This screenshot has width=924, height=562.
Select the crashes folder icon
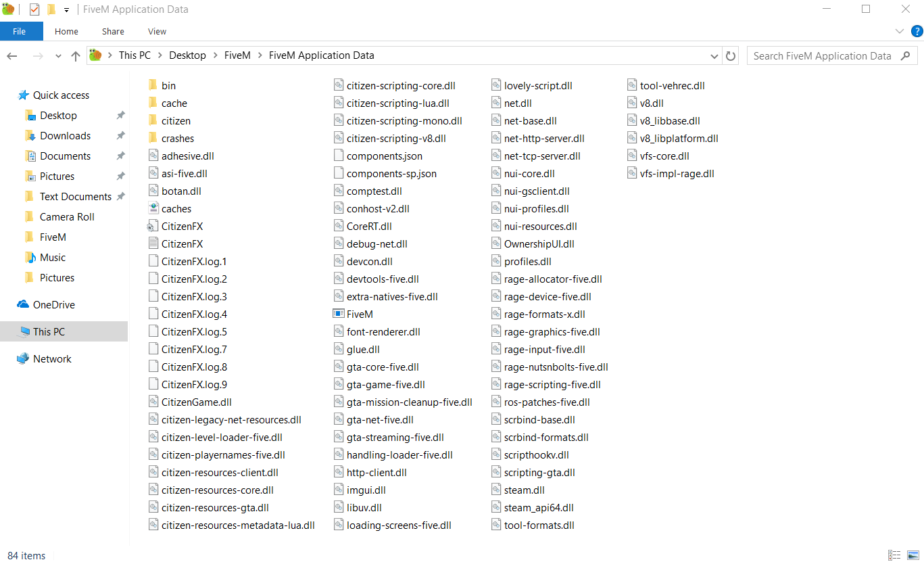click(x=153, y=138)
